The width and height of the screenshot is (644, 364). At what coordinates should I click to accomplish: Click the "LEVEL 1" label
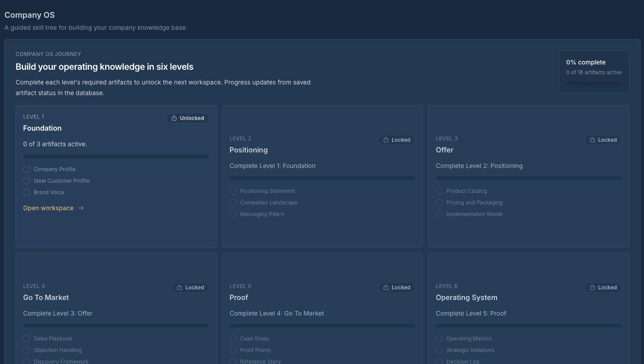click(33, 117)
